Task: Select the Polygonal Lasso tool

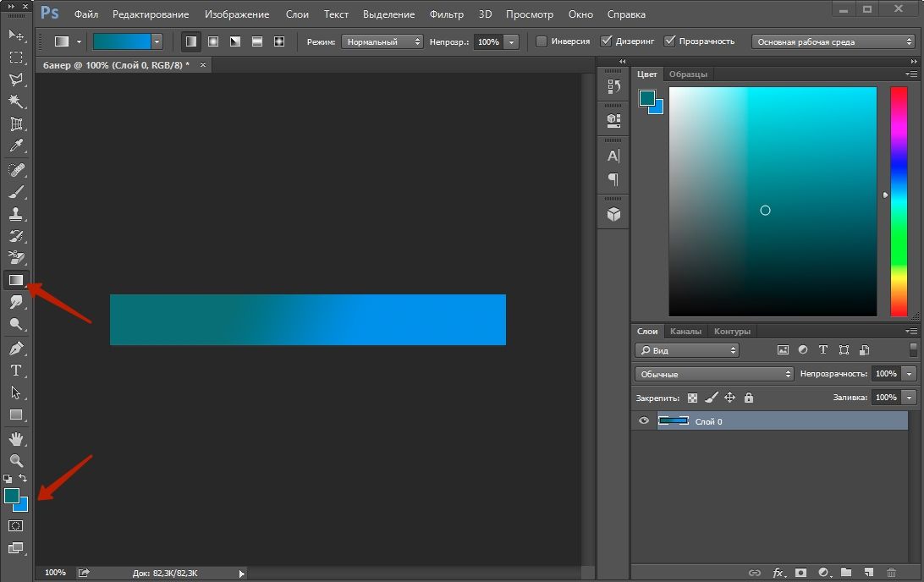Action: 16,79
